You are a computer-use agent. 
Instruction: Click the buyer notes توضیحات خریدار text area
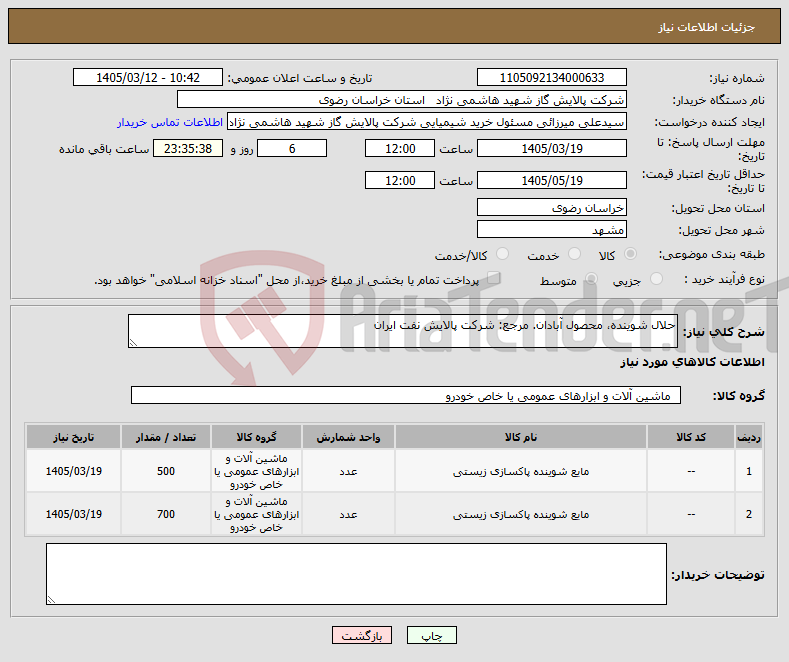(x=356, y=574)
